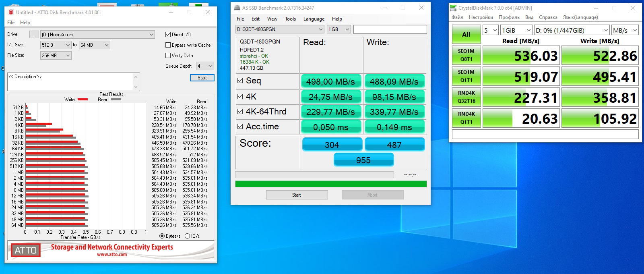The width and height of the screenshot is (644, 274).
Task: Click CrystalDiskMark empty comment field at bottom
Action: pos(545,134)
